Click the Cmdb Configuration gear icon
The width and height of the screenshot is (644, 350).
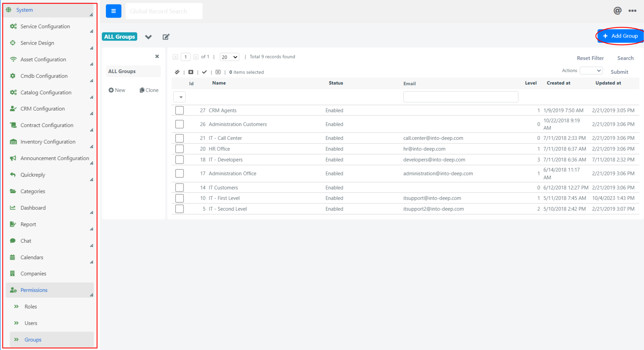(13, 76)
